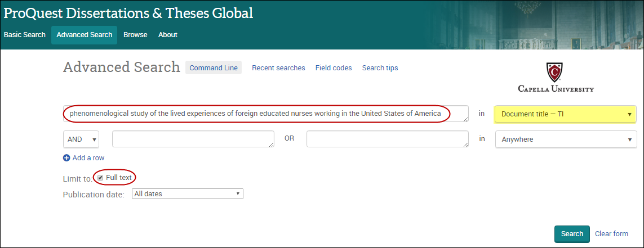This screenshot has width=644, height=248.
Task: Open the All dates publication date dropdown
Action: (187, 194)
